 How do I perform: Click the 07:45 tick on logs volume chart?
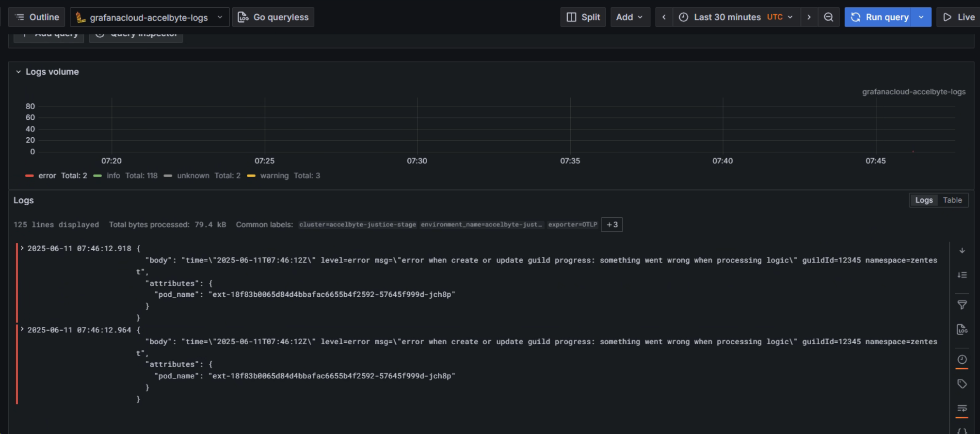[x=876, y=161]
